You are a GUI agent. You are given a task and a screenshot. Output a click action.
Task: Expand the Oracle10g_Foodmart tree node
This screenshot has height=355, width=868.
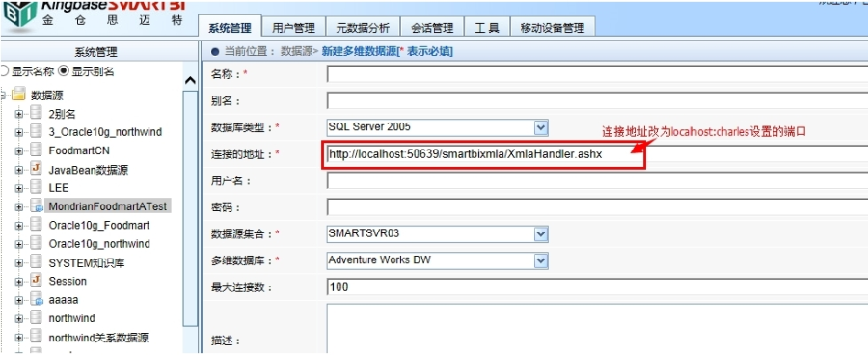point(19,226)
